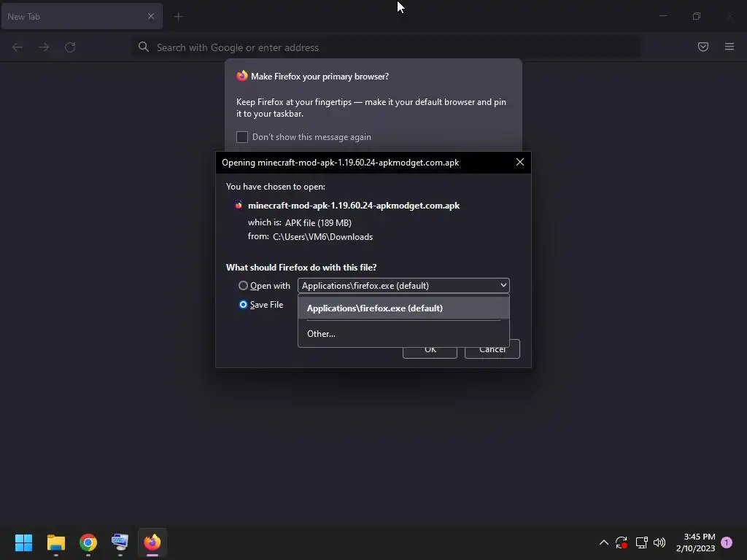Open network status tray icon
This screenshot has width=747, height=560.
pos(641,542)
